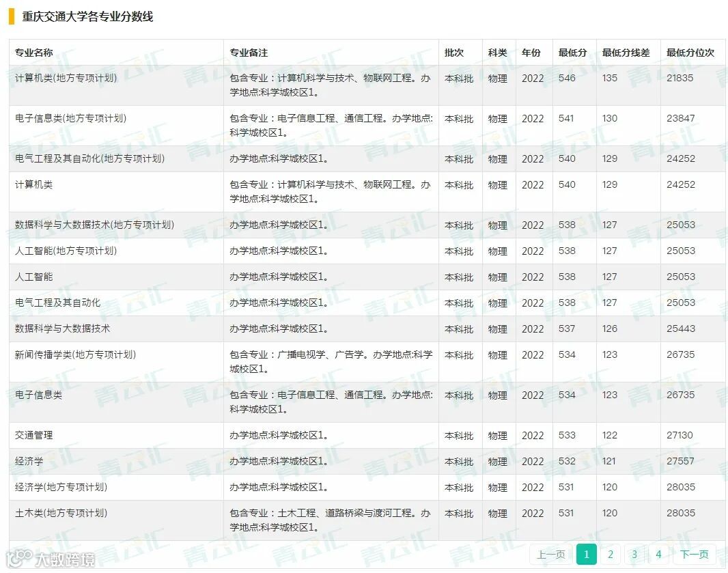
Task: Click note mentioning 土木工程、道路桥梁与渡河工程
Action: click(330, 520)
